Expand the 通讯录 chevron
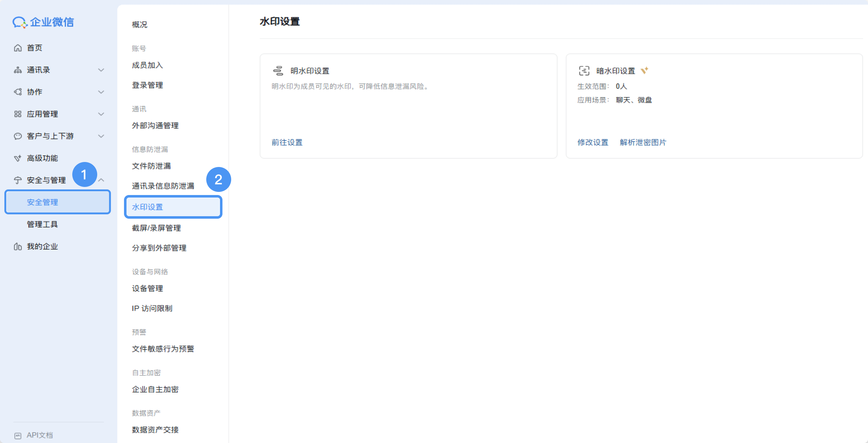The image size is (868, 443). (x=101, y=70)
